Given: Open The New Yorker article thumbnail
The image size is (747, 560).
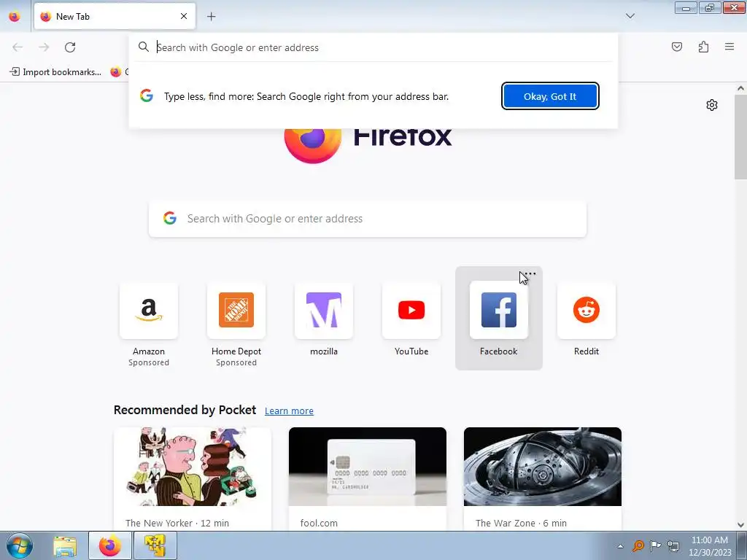Looking at the screenshot, I should (x=193, y=467).
